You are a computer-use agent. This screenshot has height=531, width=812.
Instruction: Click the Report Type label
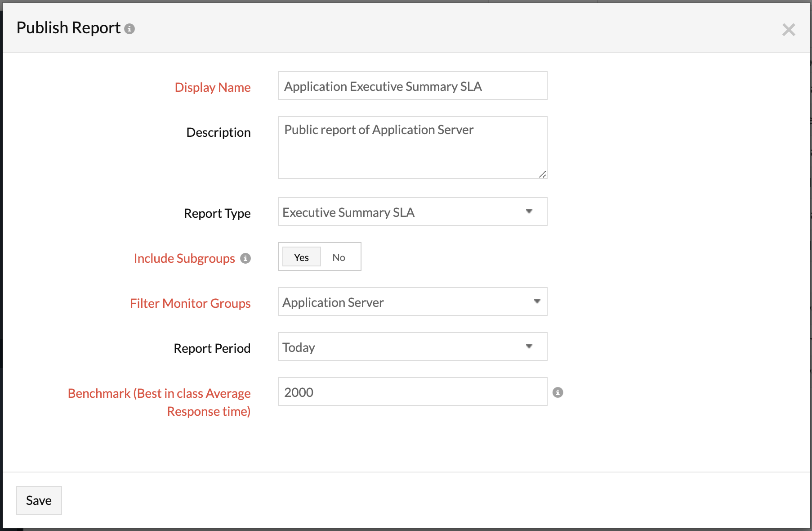(217, 213)
